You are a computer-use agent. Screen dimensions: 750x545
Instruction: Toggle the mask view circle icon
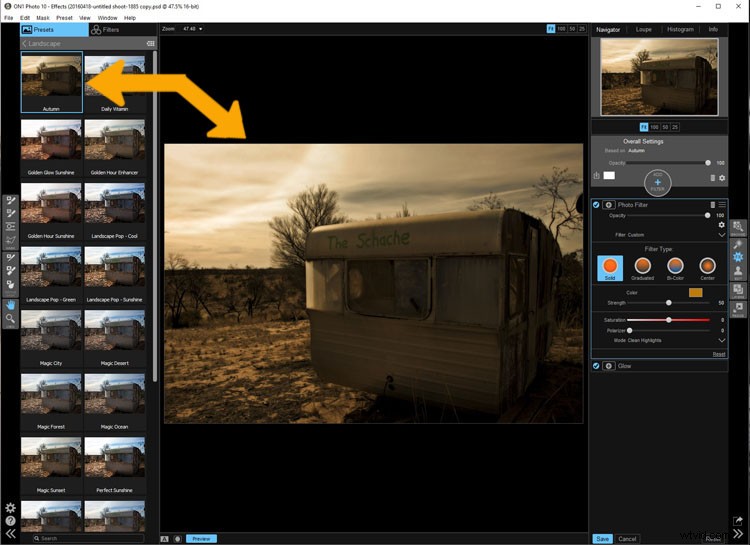[177, 539]
